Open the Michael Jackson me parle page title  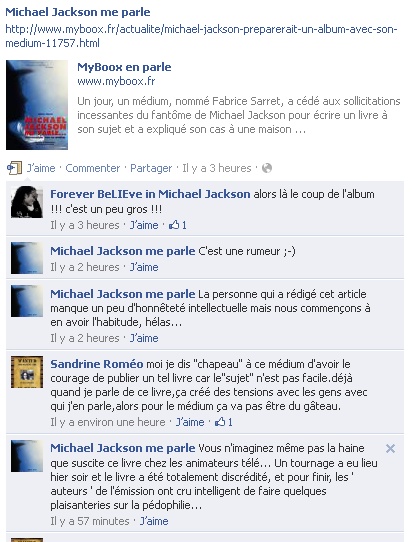pos(78,12)
